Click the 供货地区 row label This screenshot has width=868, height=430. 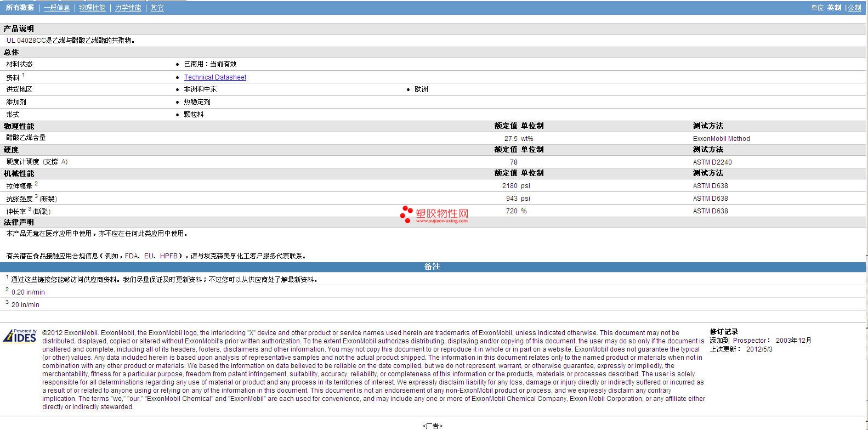pos(19,89)
